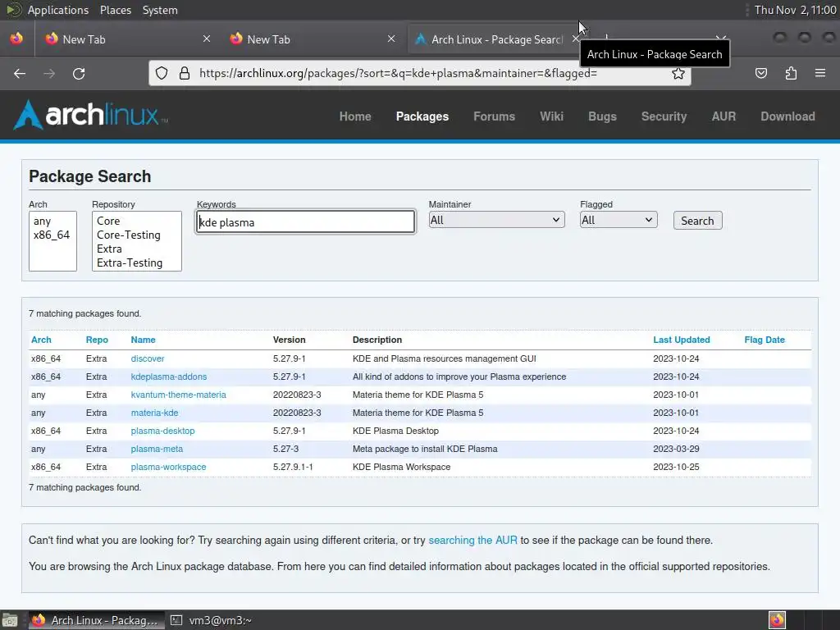840x630 pixels.
Task: Click the Arch Linux taskbar window button
Action: [x=97, y=620]
